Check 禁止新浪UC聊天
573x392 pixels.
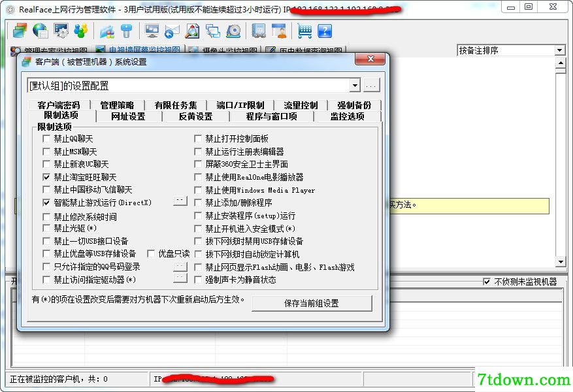coord(46,164)
